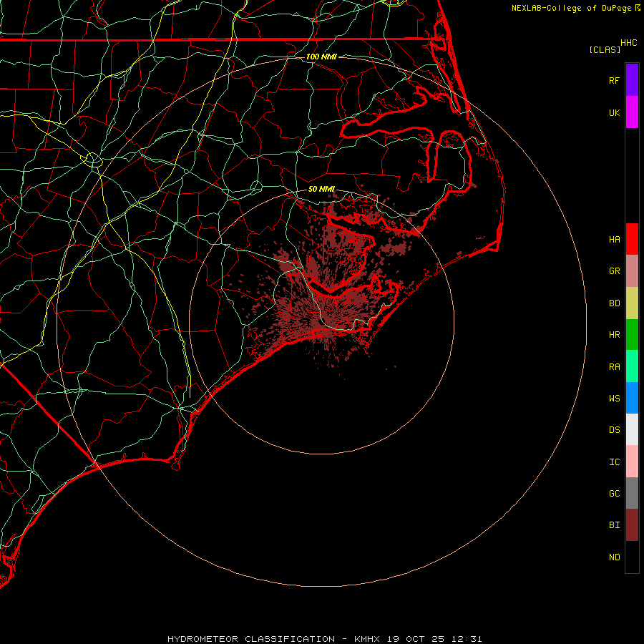Select the GR pink-brown legend swatch
The image size is (644, 644).
[632, 271]
